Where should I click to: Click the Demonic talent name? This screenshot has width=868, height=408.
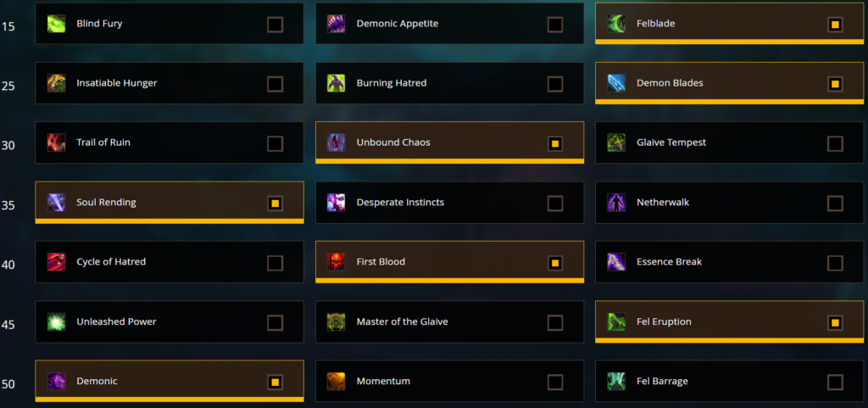click(97, 382)
